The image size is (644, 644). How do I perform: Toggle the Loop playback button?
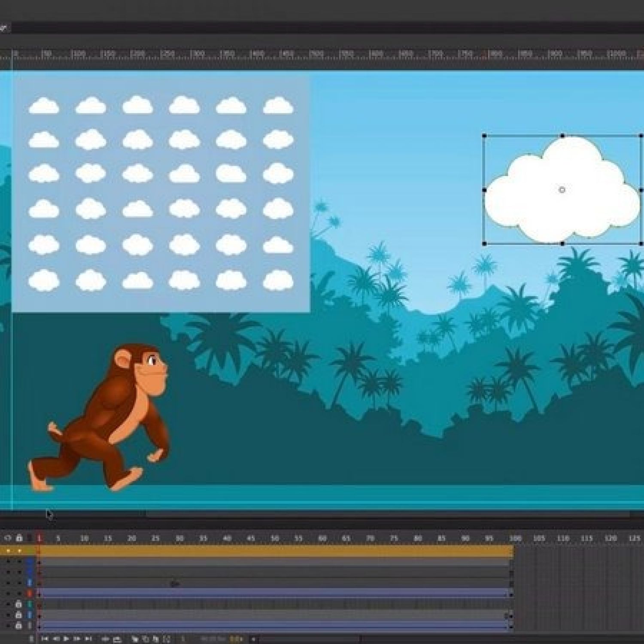(105, 639)
